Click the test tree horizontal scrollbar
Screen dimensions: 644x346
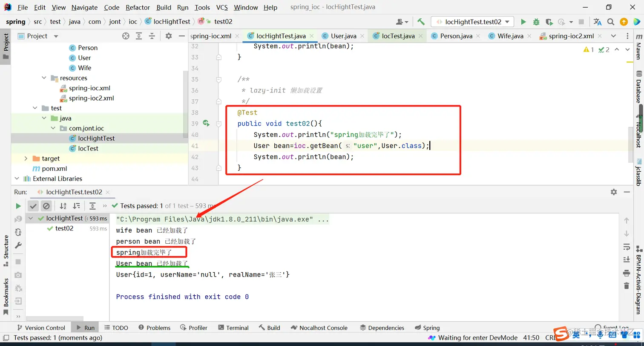[x=55, y=319]
